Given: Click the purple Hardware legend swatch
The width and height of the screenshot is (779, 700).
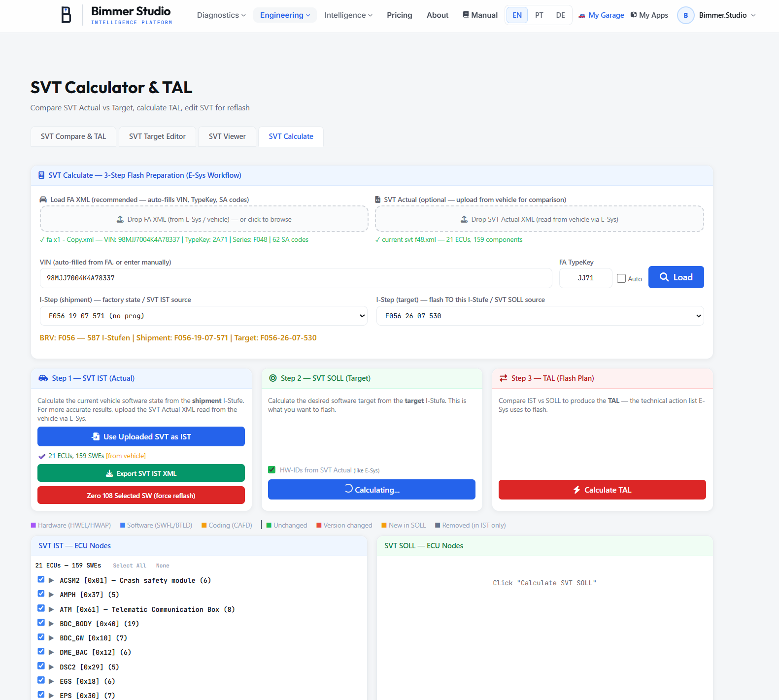Looking at the screenshot, I should pyautogui.click(x=34, y=525).
